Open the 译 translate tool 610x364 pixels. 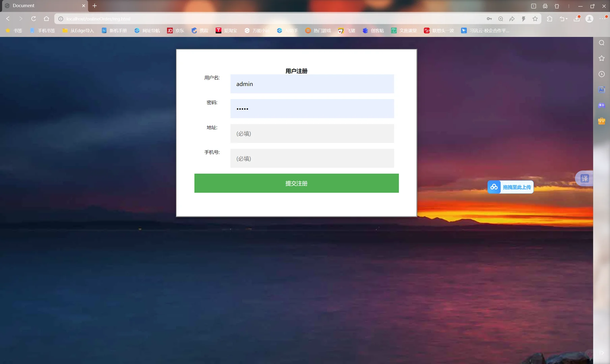[x=584, y=179]
